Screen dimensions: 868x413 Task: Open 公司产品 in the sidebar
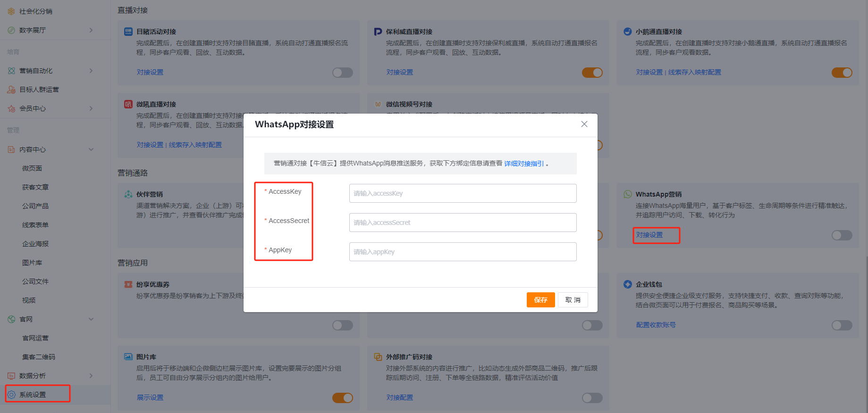35,206
